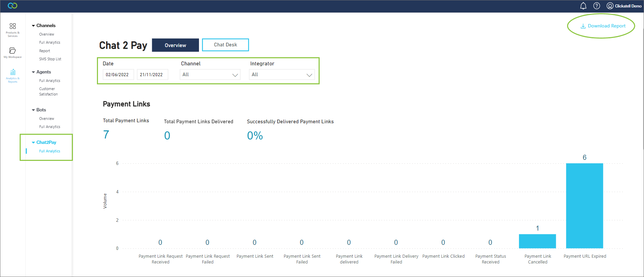Click the 0% successfully delivered value
The width and height of the screenshot is (644, 277).
[x=255, y=135]
